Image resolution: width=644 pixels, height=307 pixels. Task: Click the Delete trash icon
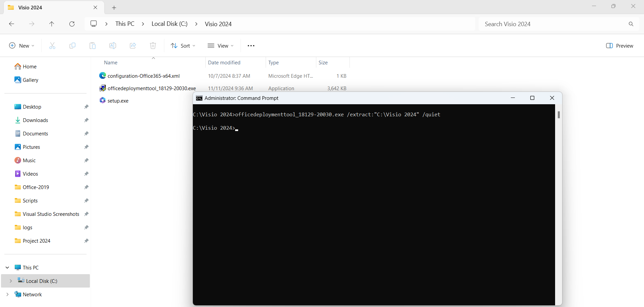pos(153,46)
